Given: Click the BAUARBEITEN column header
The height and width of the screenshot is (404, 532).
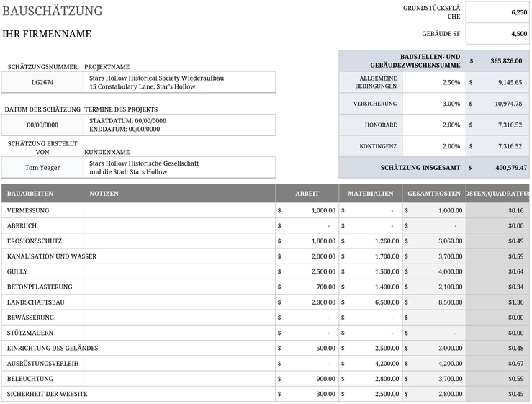Looking at the screenshot, I should pos(42,194).
